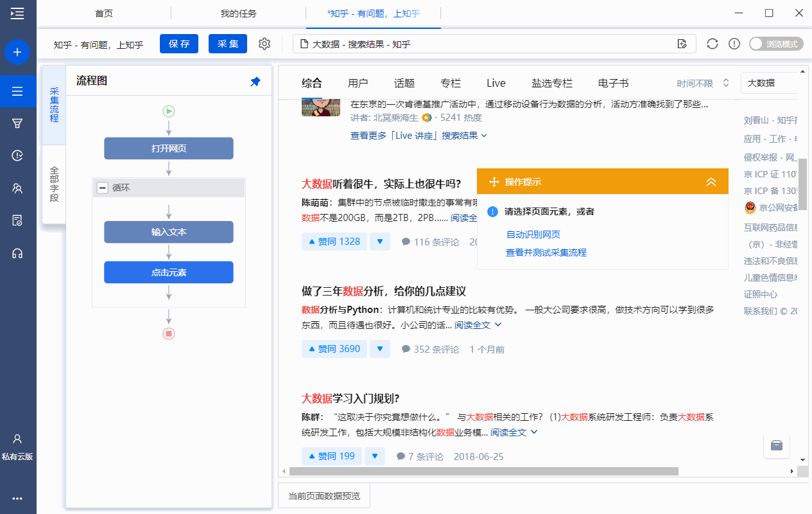Select the 知乎 task tab
Screen dimensions: 812x514
pos(374,13)
